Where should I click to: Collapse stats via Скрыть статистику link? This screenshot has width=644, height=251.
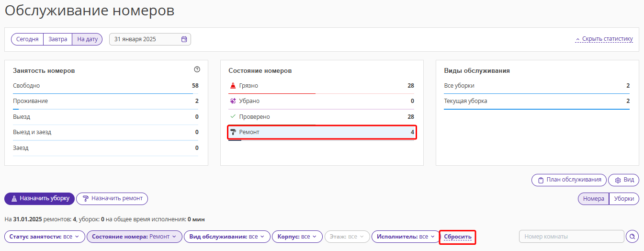(x=604, y=39)
